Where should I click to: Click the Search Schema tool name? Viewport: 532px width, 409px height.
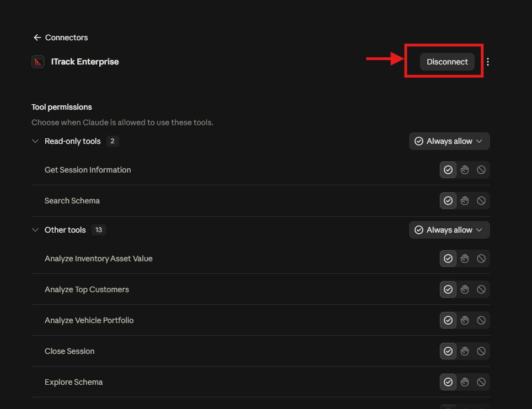(72, 201)
